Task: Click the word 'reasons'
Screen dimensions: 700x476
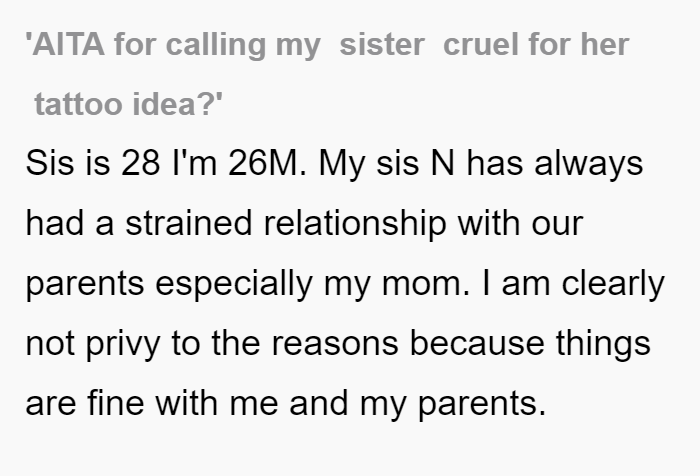Action: click(x=335, y=344)
